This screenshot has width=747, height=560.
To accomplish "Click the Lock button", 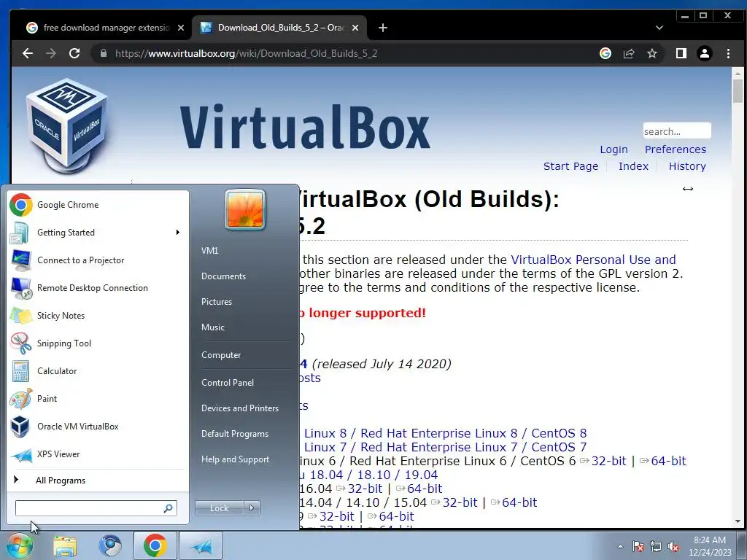I will click(x=219, y=508).
